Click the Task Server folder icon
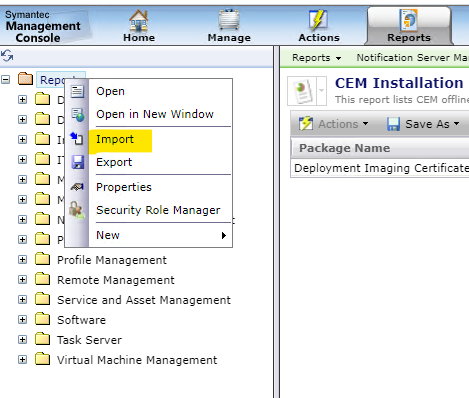The width and height of the screenshot is (469, 398). point(42,339)
